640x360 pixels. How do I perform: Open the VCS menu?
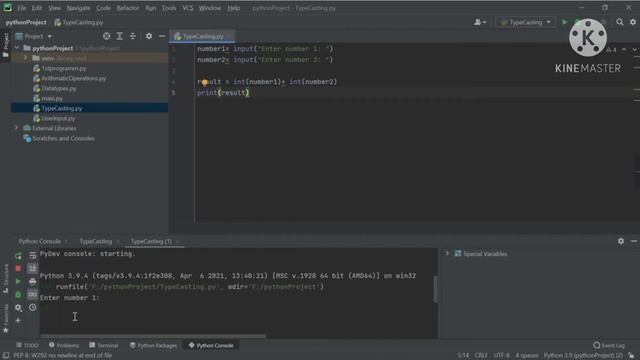click(x=188, y=8)
